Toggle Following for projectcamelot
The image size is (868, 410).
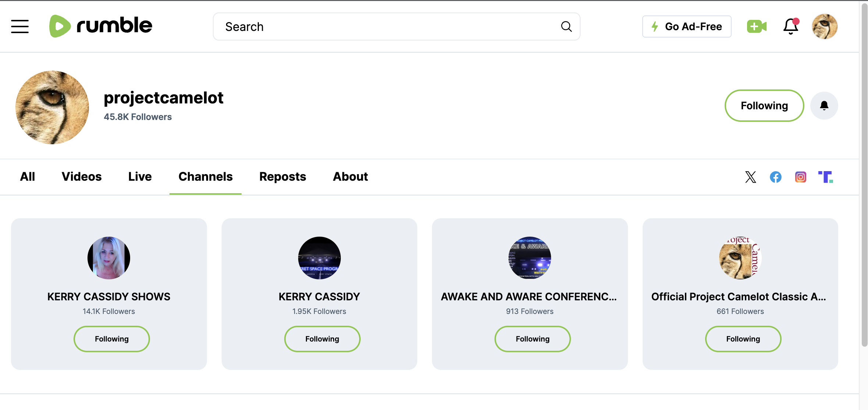[764, 106]
